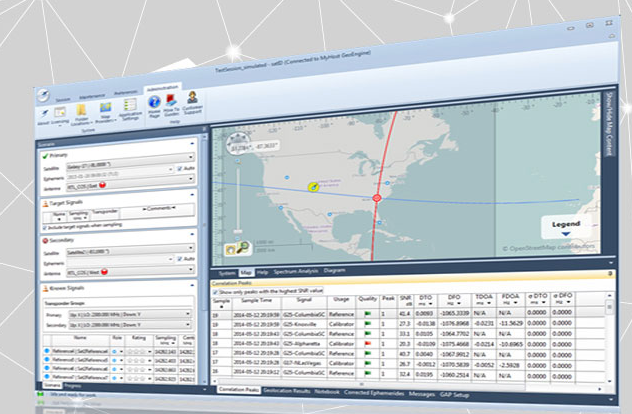Click the orange cone icon beside Target Signals
The image size is (632, 414).
pos(46,204)
